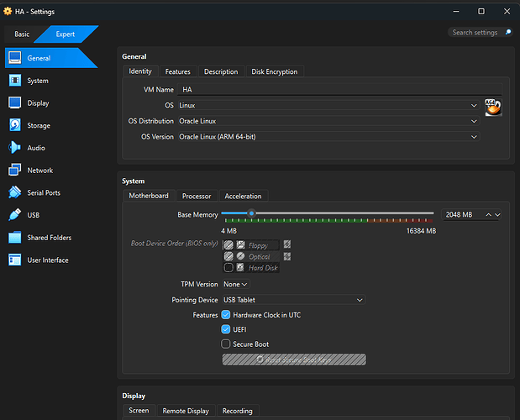Image resolution: width=520 pixels, height=420 pixels.
Task: Click the Oracle Linux OS type image
Action: pyautogui.click(x=493, y=108)
